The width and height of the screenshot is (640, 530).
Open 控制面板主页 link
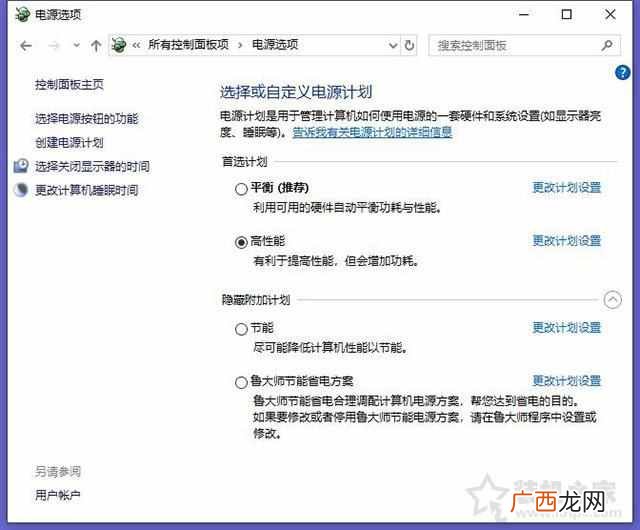click(x=69, y=85)
